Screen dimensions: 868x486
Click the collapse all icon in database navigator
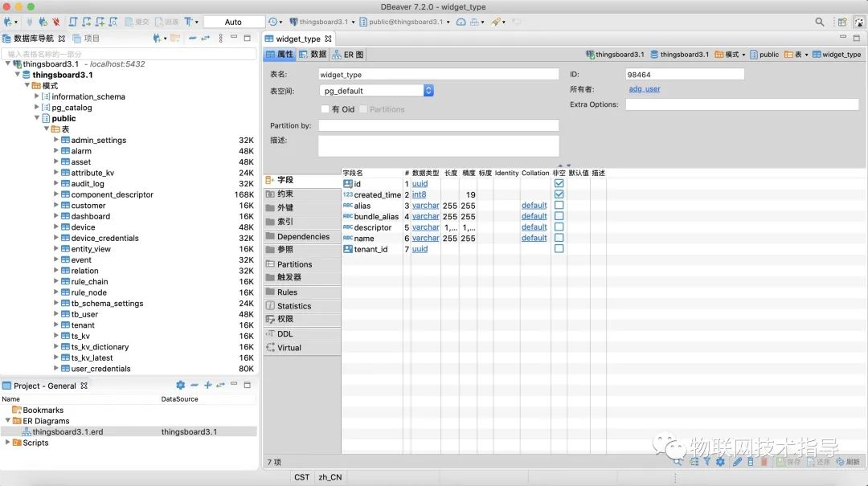point(193,39)
